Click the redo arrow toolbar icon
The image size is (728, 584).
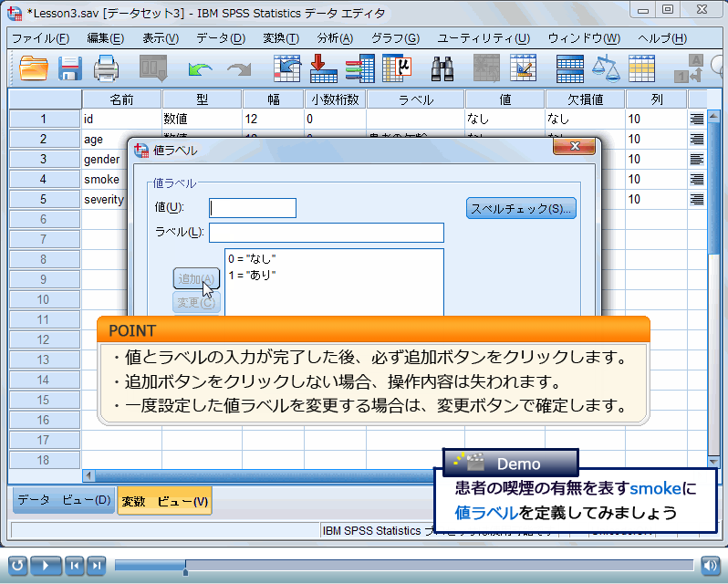[x=239, y=69]
